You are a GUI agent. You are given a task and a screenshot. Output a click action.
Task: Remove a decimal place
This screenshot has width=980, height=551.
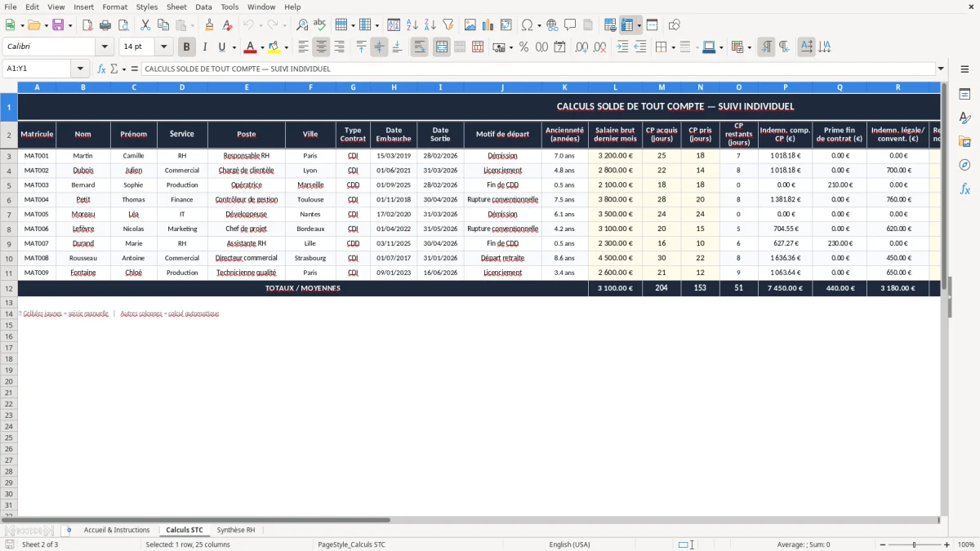[599, 47]
